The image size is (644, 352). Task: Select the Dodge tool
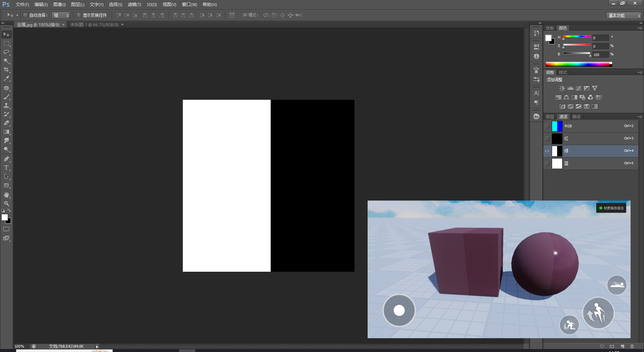coord(6,149)
